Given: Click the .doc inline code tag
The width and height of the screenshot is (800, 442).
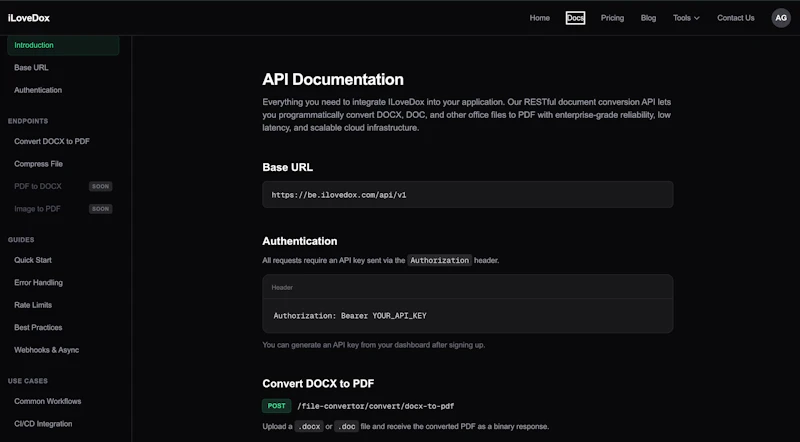Looking at the screenshot, I should 346,426.
